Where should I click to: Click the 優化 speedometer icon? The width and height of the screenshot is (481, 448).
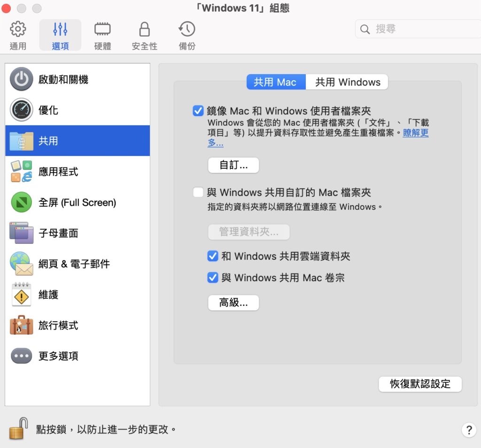pos(22,110)
